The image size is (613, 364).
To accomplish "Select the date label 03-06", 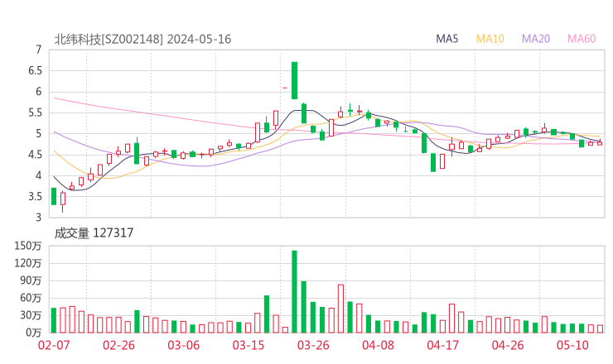I will click(183, 345).
